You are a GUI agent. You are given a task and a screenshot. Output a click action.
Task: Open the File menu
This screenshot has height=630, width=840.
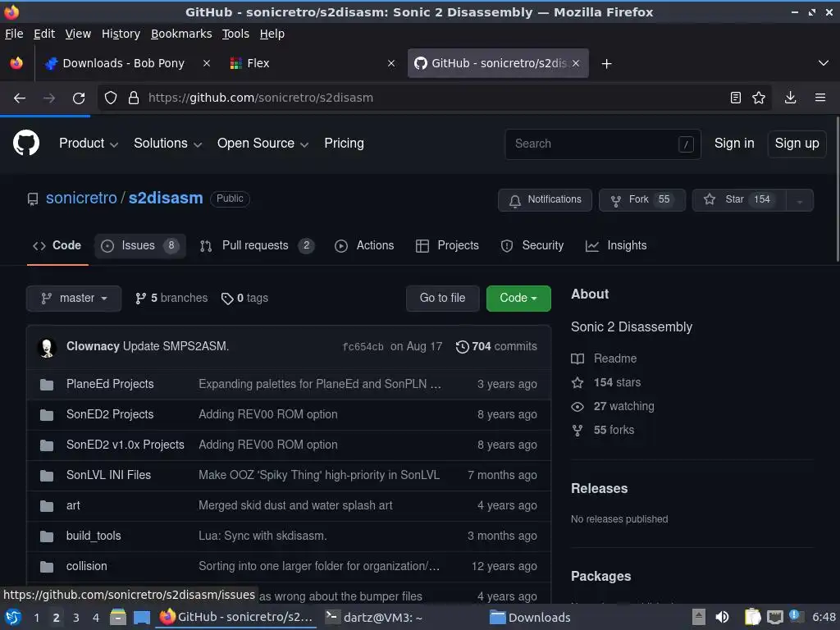[14, 34]
